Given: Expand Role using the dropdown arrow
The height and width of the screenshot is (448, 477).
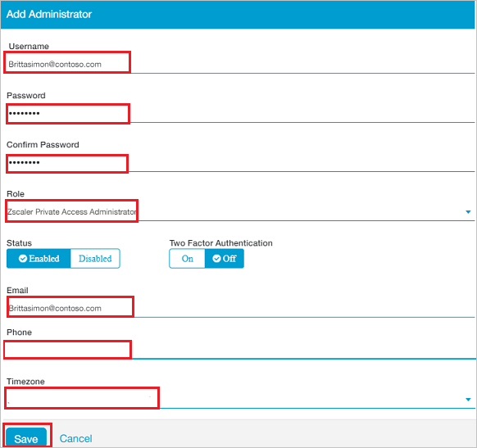Looking at the screenshot, I should tap(468, 212).
